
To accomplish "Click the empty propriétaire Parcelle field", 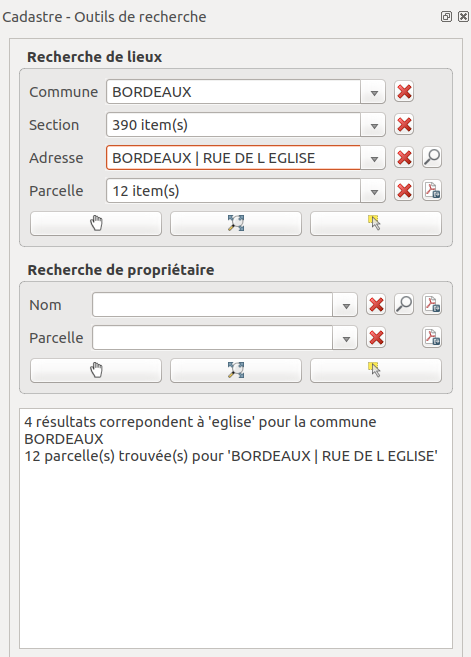I will tap(212, 338).
